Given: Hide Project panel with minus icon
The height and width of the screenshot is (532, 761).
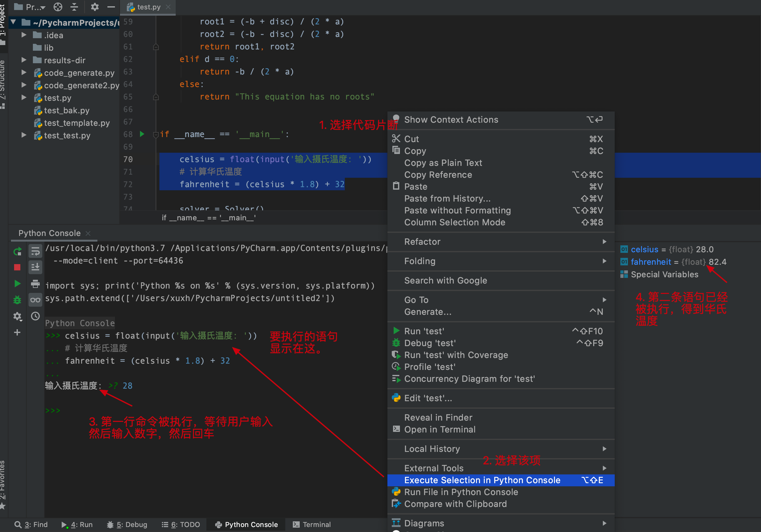Looking at the screenshot, I should coord(111,7).
